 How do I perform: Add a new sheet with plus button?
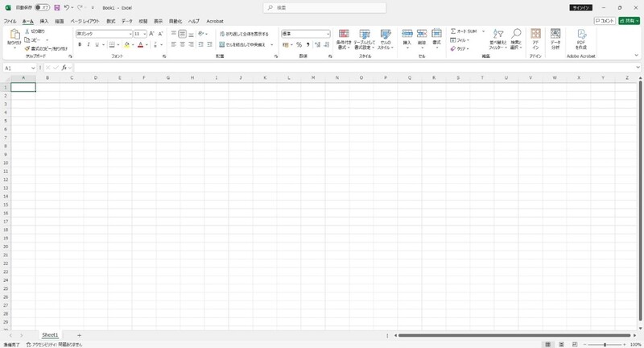point(79,335)
